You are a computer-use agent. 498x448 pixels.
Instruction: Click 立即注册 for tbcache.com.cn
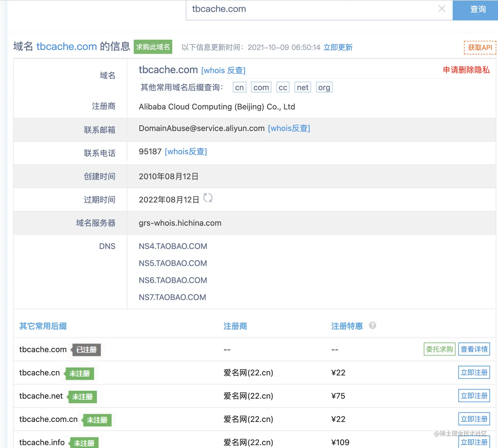(x=474, y=419)
